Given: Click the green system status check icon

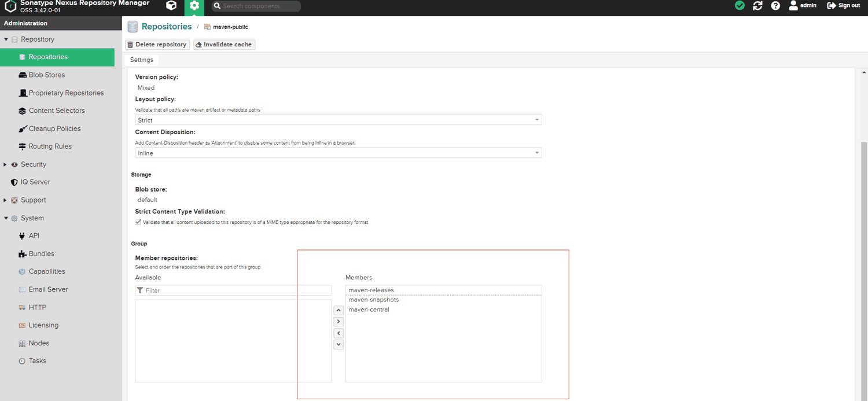Looking at the screenshot, I should pos(740,6).
